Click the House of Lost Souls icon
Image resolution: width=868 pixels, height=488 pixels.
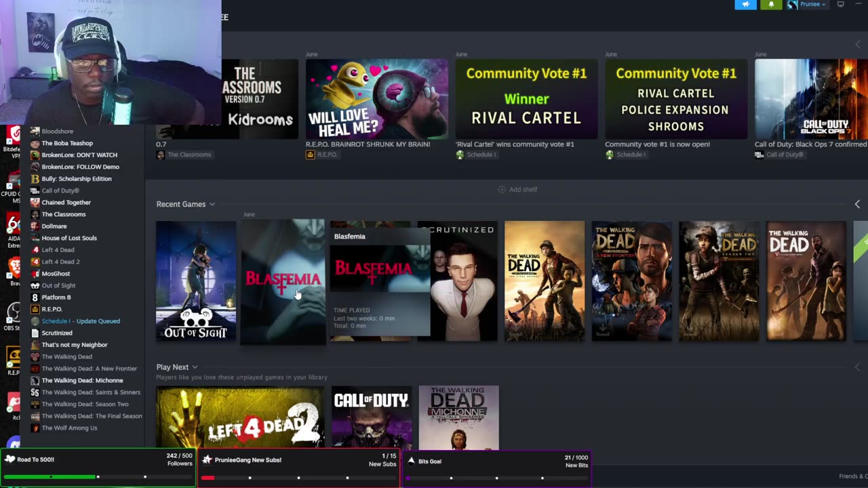[x=35, y=238]
